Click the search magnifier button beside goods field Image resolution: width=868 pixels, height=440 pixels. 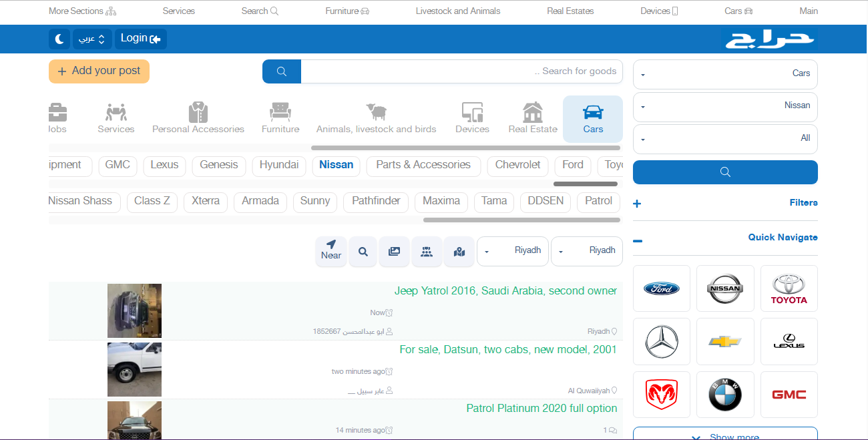[x=282, y=71]
